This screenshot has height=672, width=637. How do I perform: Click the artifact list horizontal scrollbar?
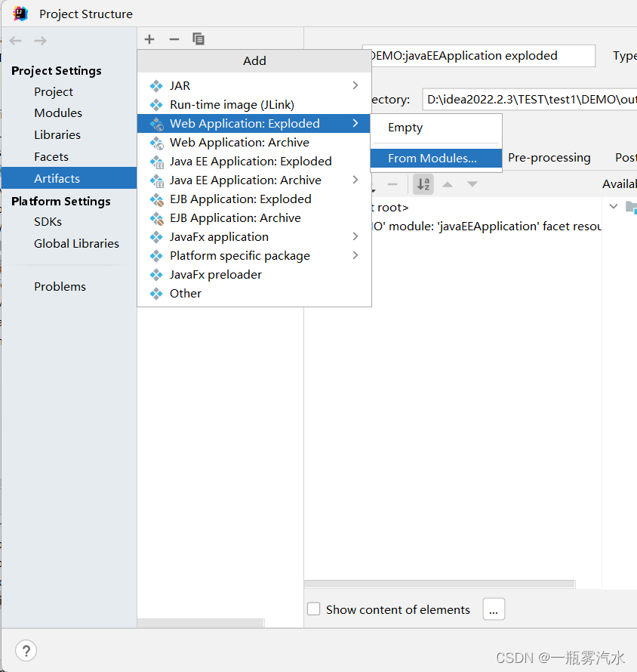coord(201,623)
